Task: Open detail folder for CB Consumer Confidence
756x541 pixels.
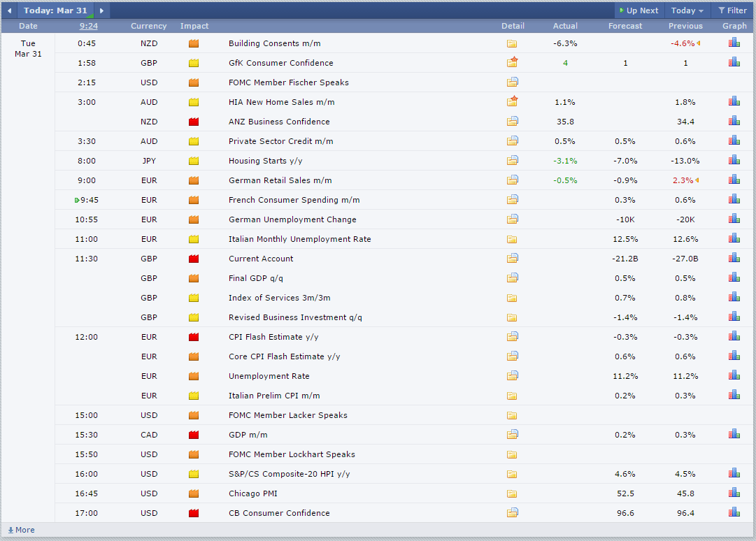Action: (x=512, y=512)
